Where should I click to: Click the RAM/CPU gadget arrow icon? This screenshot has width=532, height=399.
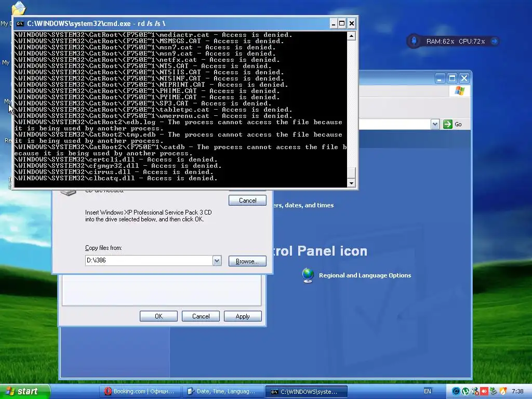coord(495,42)
